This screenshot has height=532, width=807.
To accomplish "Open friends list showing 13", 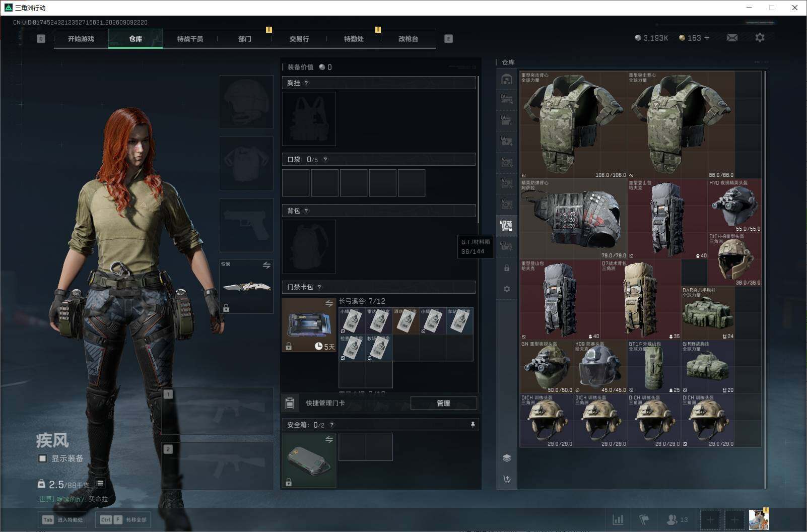I will coord(677,519).
